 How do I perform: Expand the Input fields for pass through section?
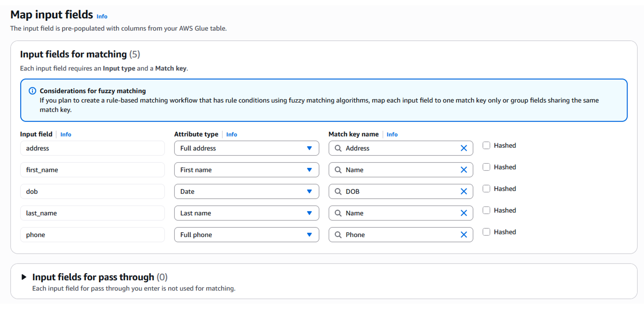tap(24, 277)
